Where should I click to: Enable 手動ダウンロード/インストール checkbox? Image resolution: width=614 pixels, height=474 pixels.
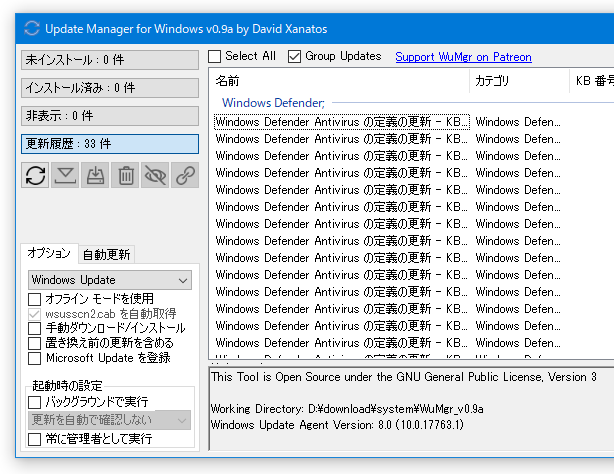click(34, 328)
